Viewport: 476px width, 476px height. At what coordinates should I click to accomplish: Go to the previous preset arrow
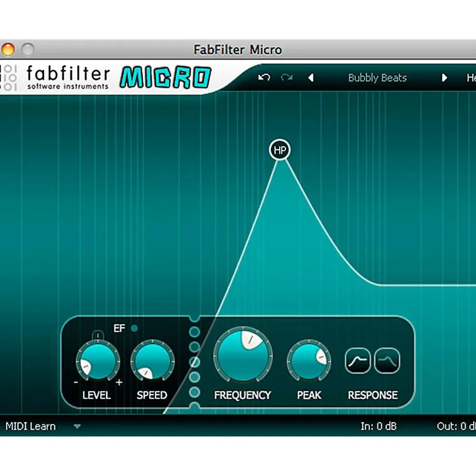(x=311, y=78)
